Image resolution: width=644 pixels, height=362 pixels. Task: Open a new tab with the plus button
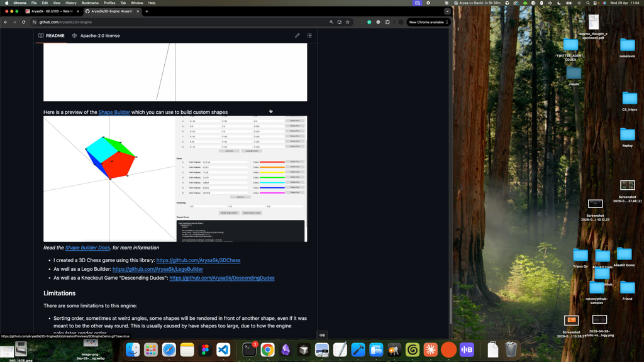pos(147,11)
